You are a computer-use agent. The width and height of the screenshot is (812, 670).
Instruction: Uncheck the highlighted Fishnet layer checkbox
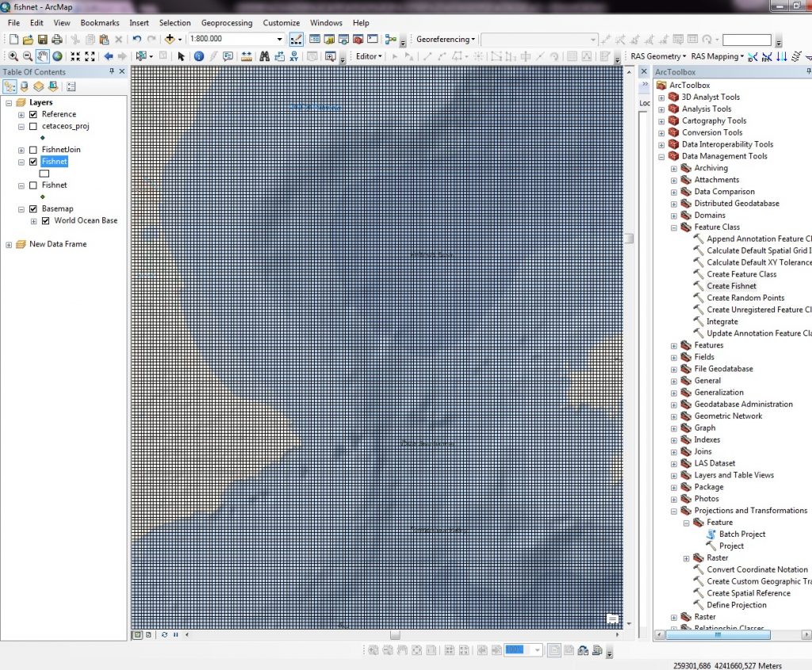coord(33,162)
